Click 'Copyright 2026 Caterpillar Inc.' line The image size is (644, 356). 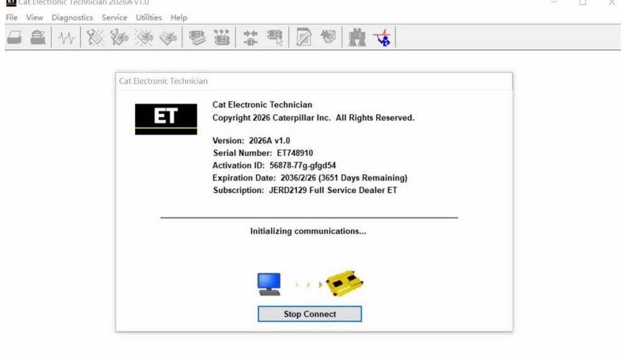313,118
